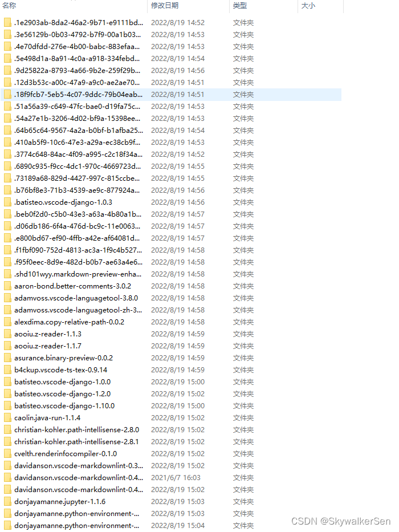Click folder icon of .54a27e1b-3206-4d02 folder
The width and height of the screenshot is (399, 532).
tap(7, 119)
